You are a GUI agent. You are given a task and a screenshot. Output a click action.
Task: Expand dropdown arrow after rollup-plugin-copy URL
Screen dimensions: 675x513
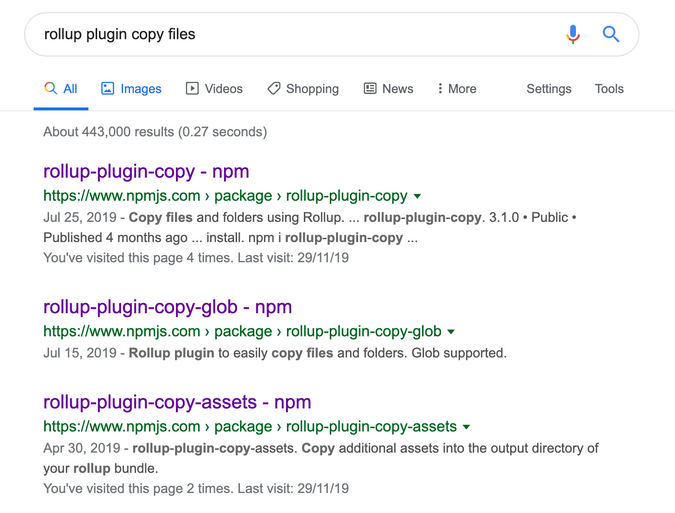(x=417, y=196)
